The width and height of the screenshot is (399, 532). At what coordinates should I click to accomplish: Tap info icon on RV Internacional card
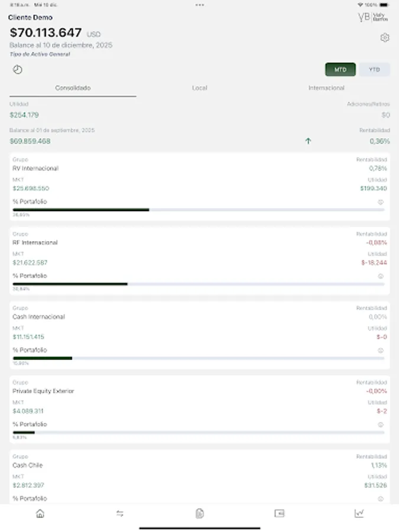pyautogui.click(x=381, y=202)
